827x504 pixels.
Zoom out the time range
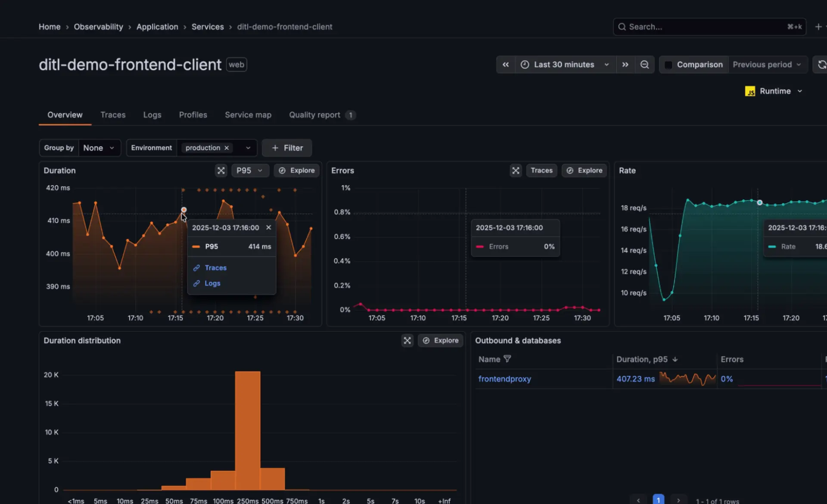(644, 65)
